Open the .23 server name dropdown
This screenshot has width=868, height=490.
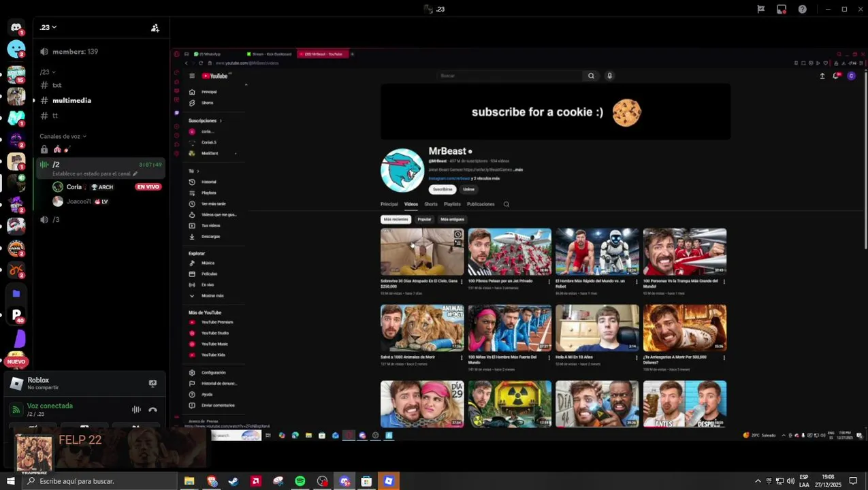pos(48,27)
